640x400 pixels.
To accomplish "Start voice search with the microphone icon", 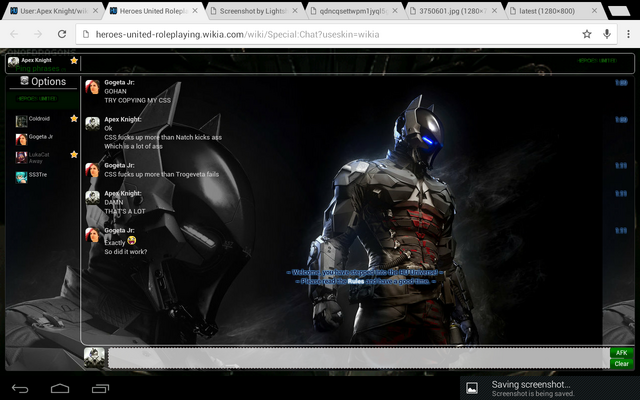I will click(607, 34).
